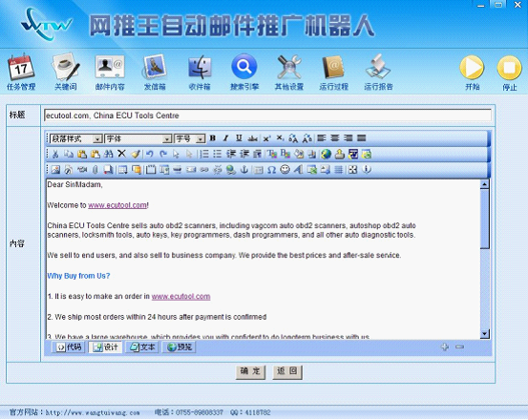Follow www.ecutool.com link in item 1
This screenshot has height=420, width=528.
[x=180, y=297]
